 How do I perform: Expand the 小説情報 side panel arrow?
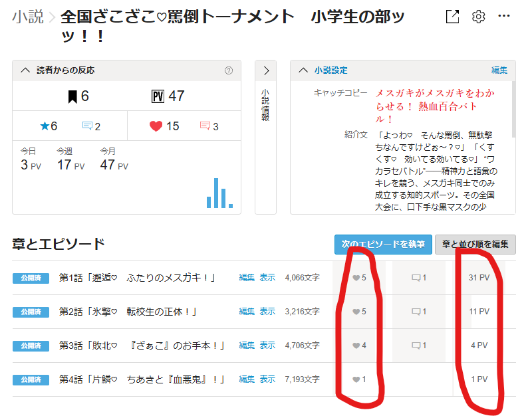coord(266,70)
